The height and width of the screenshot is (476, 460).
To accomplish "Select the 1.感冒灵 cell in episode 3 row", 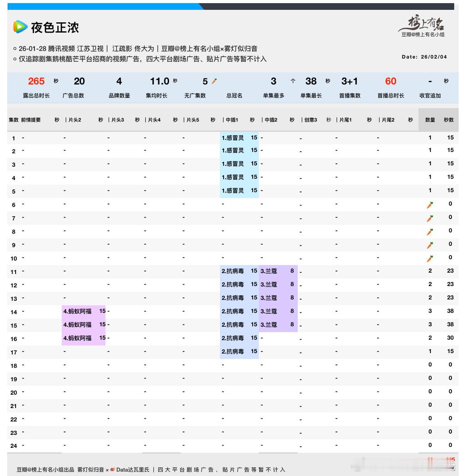I will coord(232,164).
